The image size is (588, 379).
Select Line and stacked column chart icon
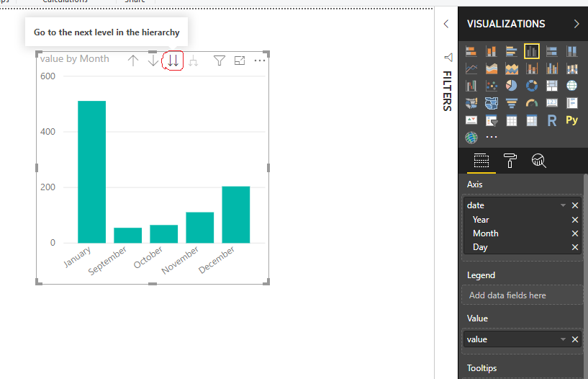pos(532,68)
